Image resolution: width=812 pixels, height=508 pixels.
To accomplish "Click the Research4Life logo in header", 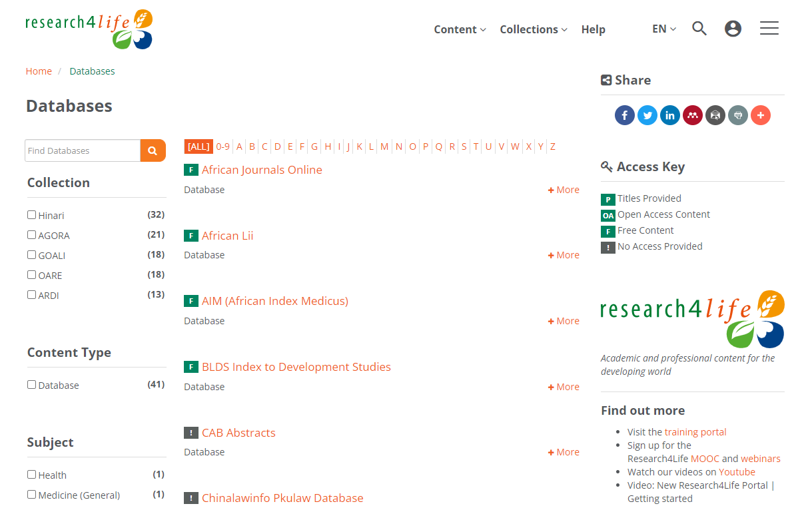I will tap(89, 29).
